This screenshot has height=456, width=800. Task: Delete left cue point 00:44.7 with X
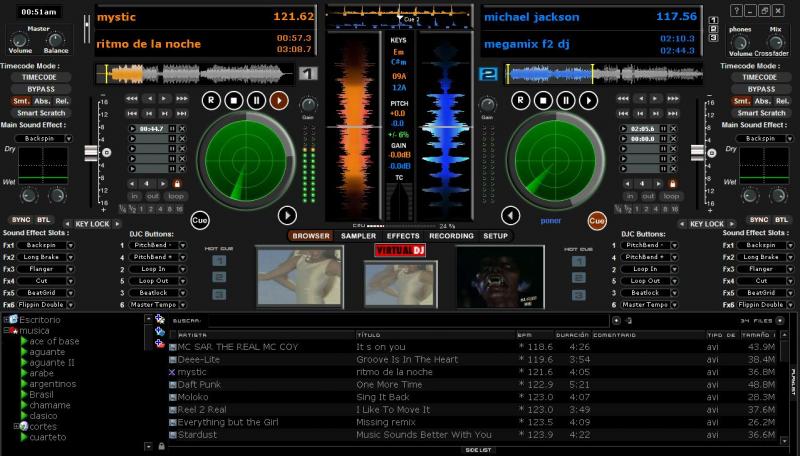[182, 129]
